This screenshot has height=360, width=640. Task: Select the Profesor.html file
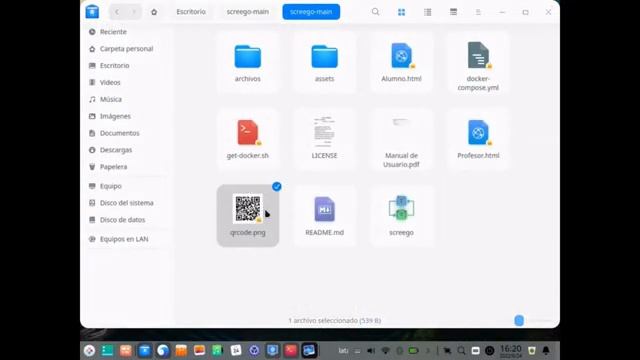(x=478, y=139)
